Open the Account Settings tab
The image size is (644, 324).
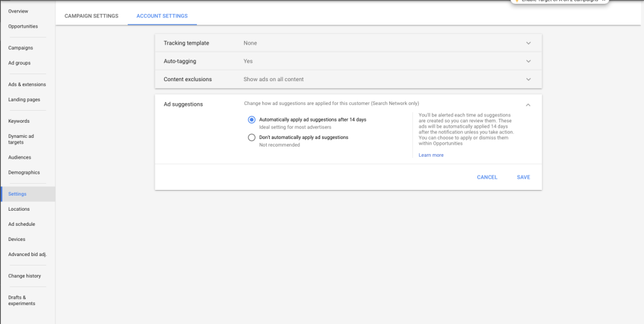[162, 16]
